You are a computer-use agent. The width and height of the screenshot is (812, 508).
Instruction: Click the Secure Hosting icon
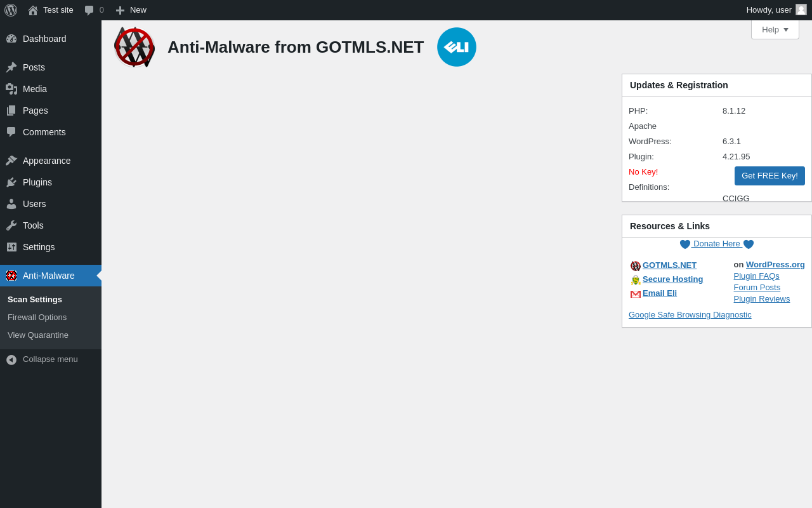(x=636, y=280)
